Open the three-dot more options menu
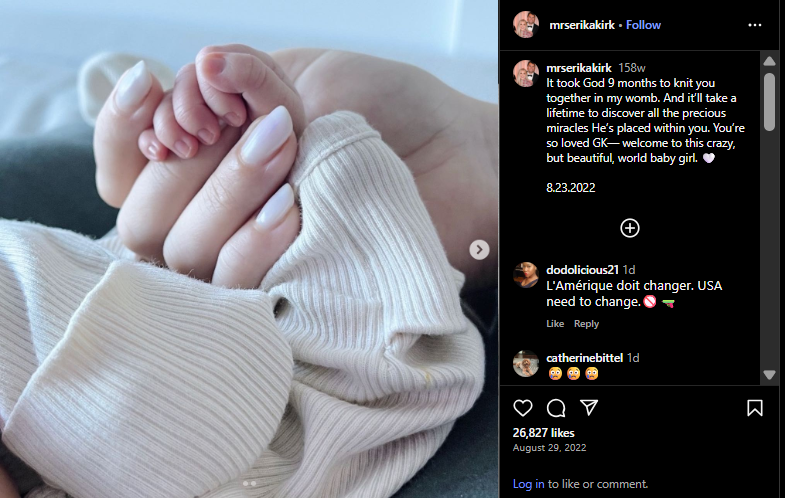The image size is (785, 498). click(754, 25)
